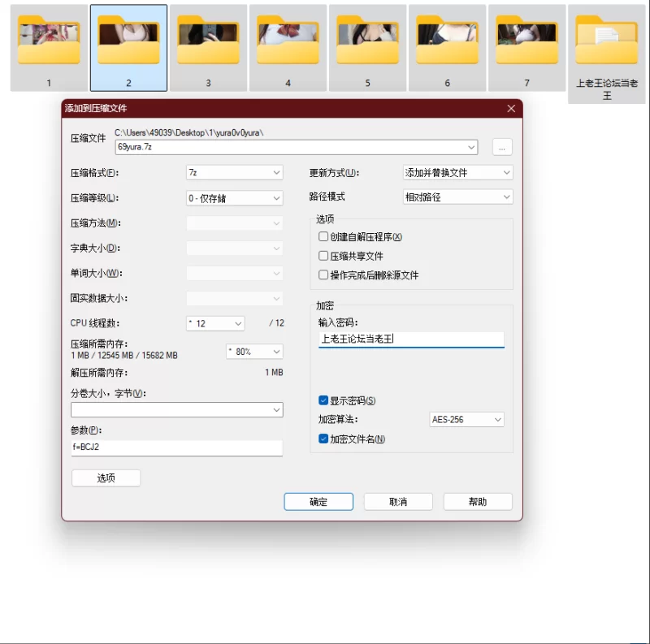The height and width of the screenshot is (644, 650).
Task: Open folder named 5
Action: click(367, 48)
